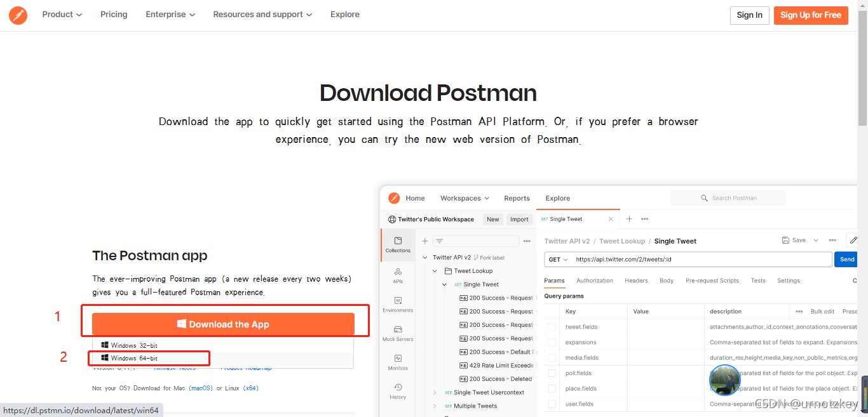The image size is (868, 417).
Task: Choose the Windows 64-bit download option
Action: point(222,359)
